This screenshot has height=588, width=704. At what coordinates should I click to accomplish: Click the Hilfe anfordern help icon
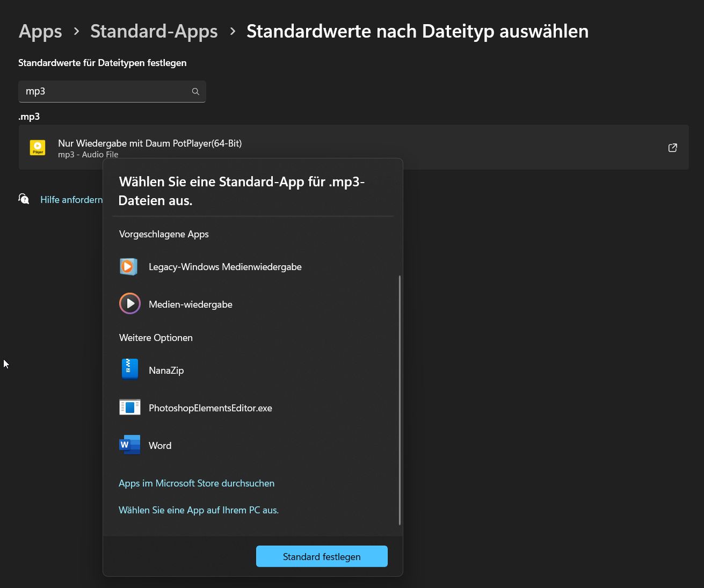pos(24,199)
